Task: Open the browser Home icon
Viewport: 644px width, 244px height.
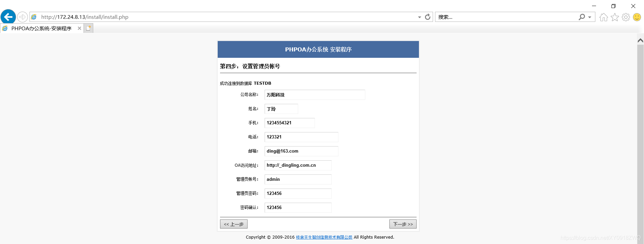Action: click(604, 17)
